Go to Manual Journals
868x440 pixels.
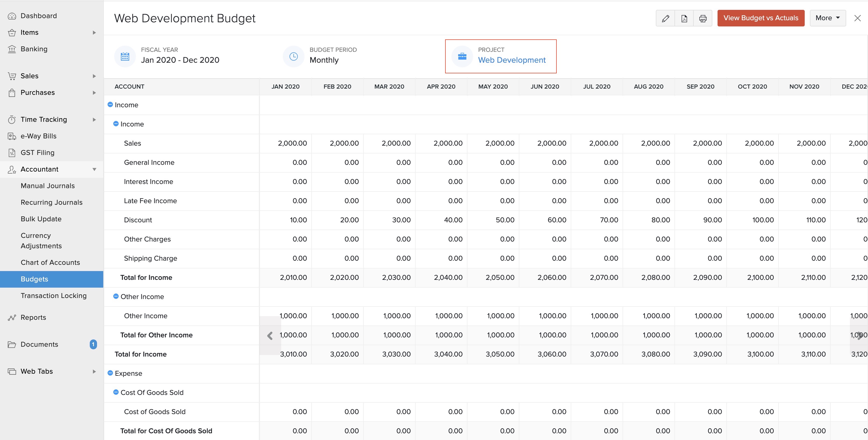(x=47, y=186)
